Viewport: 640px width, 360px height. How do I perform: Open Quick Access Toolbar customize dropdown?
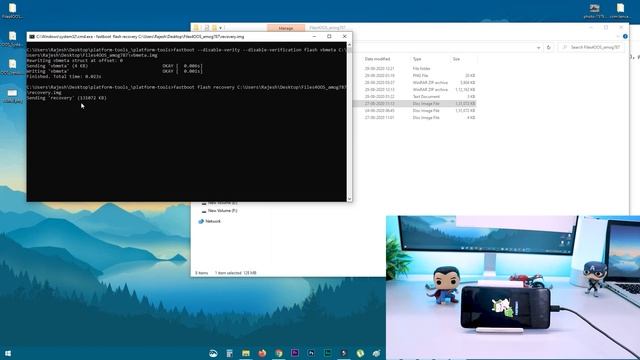click(x=220, y=28)
